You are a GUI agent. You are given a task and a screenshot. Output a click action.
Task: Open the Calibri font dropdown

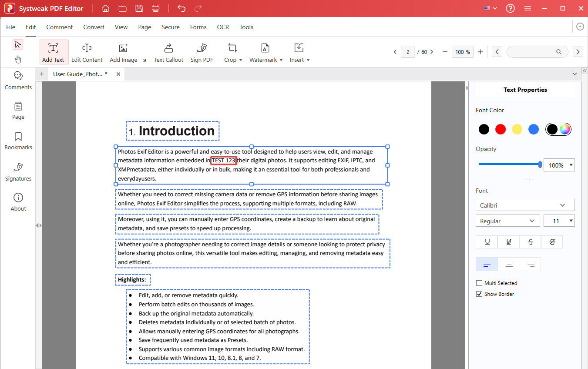[525, 205]
